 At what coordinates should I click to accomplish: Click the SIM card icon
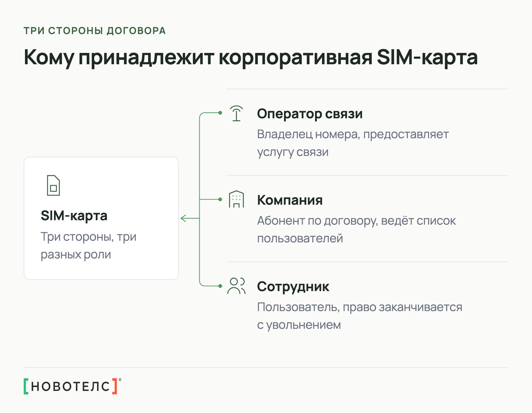pos(53,185)
